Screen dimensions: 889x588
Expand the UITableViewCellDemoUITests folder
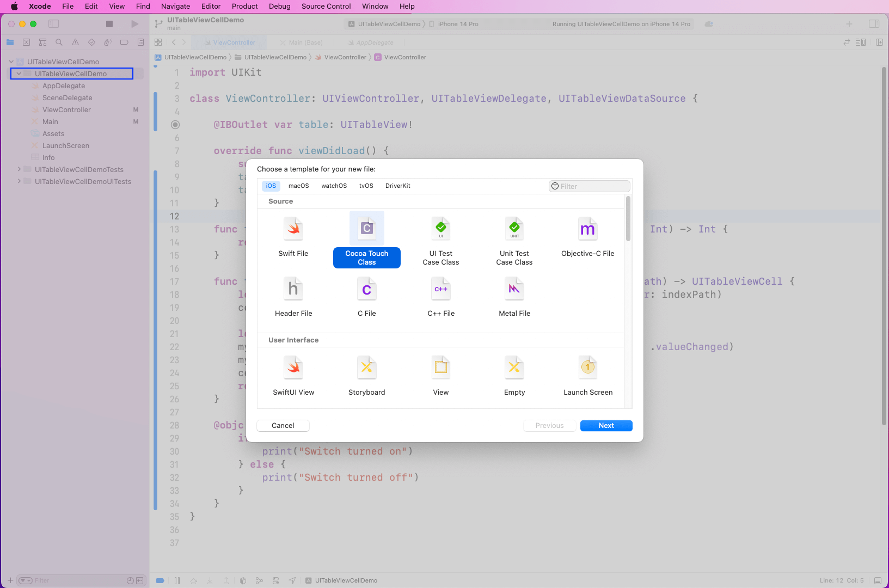[x=20, y=181]
